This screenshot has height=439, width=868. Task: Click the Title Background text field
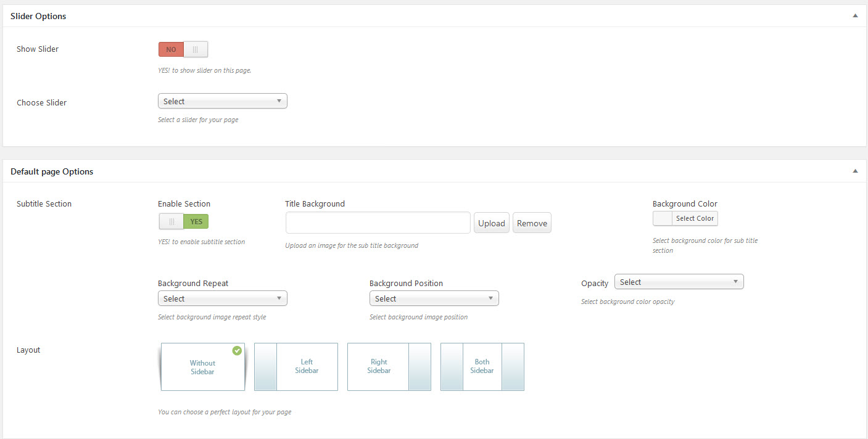coord(378,223)
